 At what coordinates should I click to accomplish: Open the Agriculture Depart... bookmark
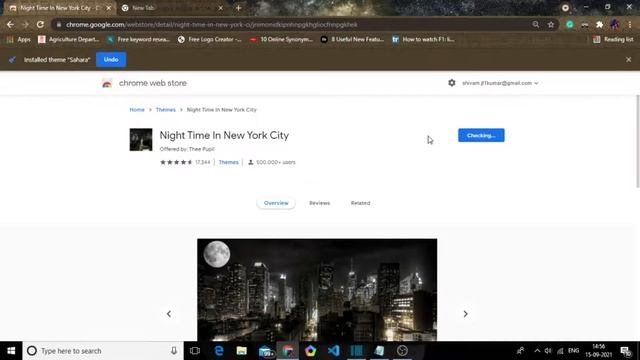tap(69, 40)
